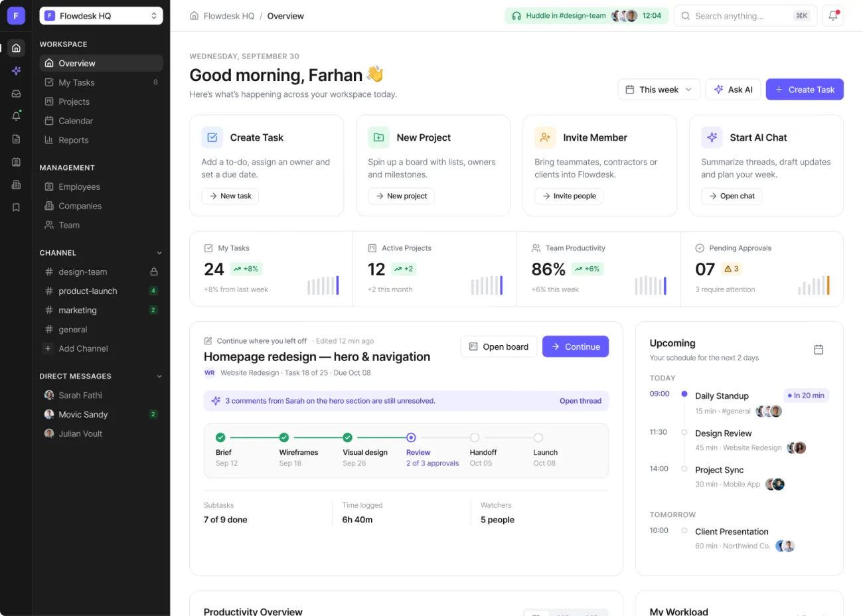The image size is (863, 616).
Task: Click the Open thread link
Action: pyautogui.click(x=580, y=401)
